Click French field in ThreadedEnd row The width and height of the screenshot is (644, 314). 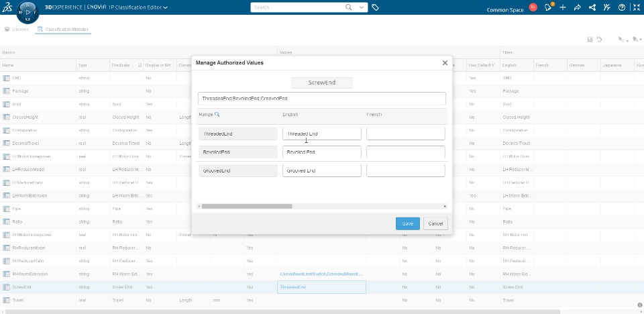tap(406, 134)
